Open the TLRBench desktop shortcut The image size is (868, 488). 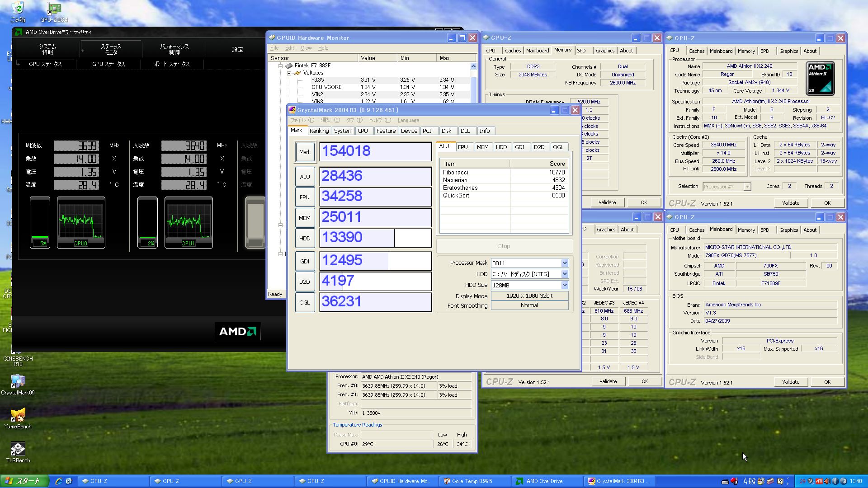click(x=18, y=452)
